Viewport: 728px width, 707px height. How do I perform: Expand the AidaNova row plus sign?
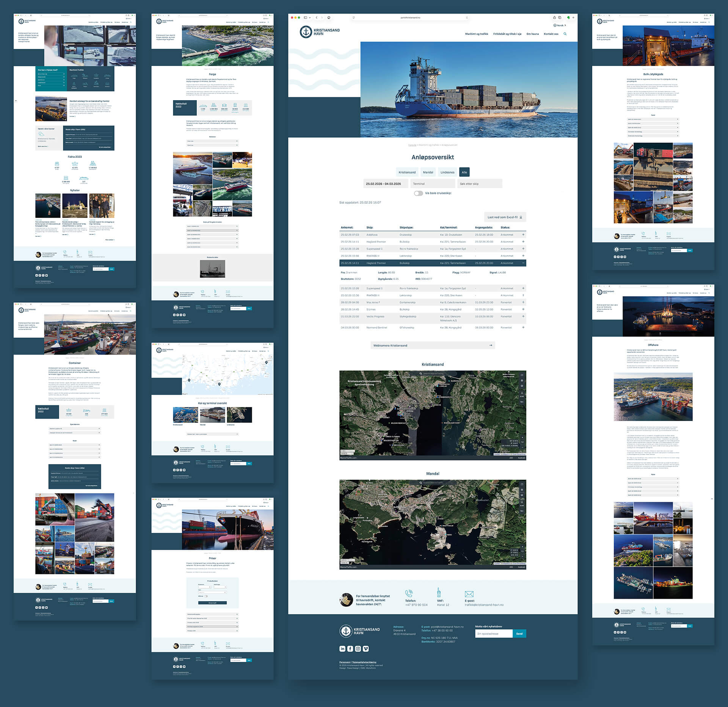pyautogui.click(x=523, y=235)
